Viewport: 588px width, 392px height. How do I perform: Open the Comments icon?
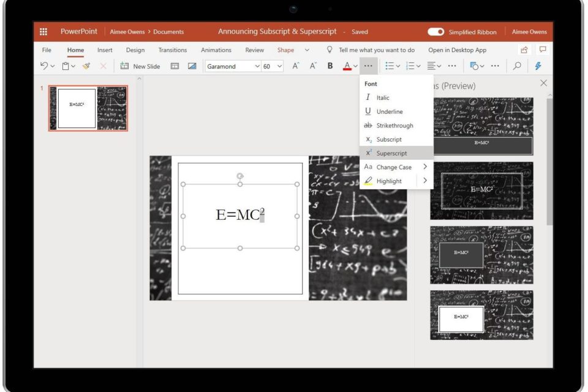coord(543,50)
